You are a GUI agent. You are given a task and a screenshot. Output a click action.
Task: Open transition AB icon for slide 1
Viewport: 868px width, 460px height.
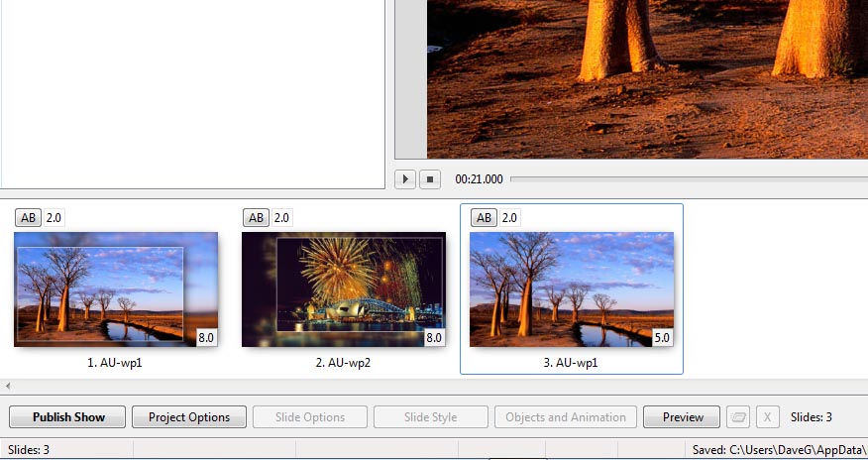point(28,217)
